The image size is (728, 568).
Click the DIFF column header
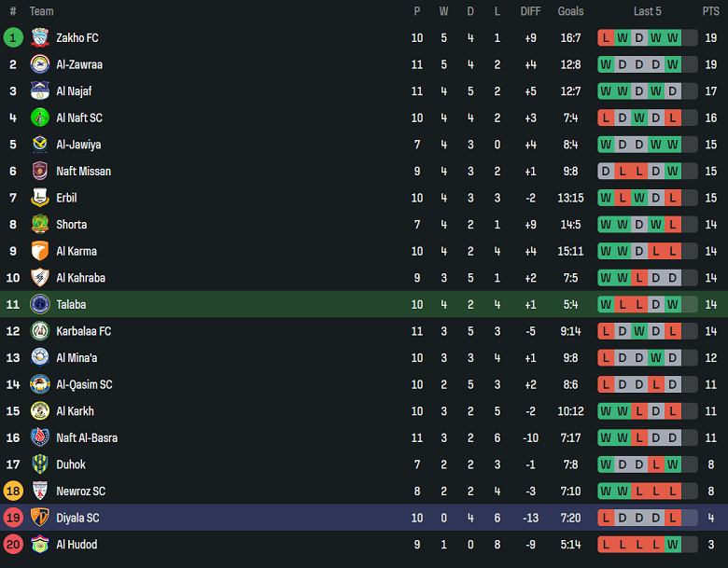[530, 11]
